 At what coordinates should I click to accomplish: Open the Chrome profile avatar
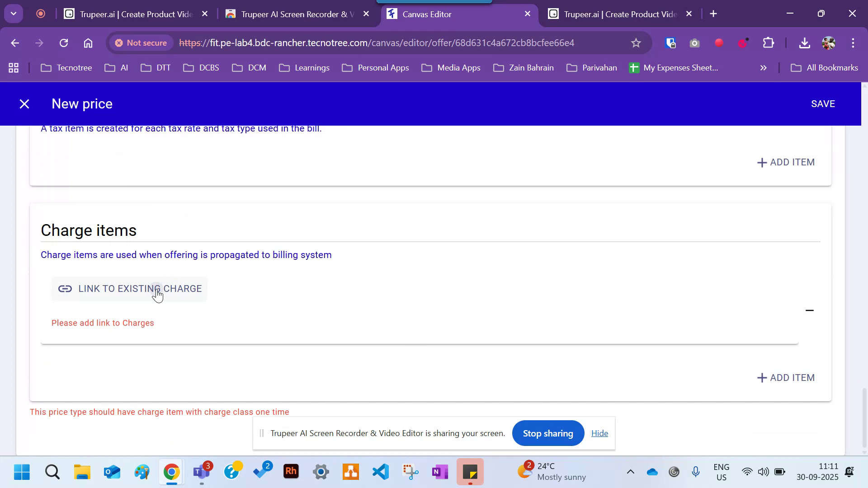(x=829, y=43)
